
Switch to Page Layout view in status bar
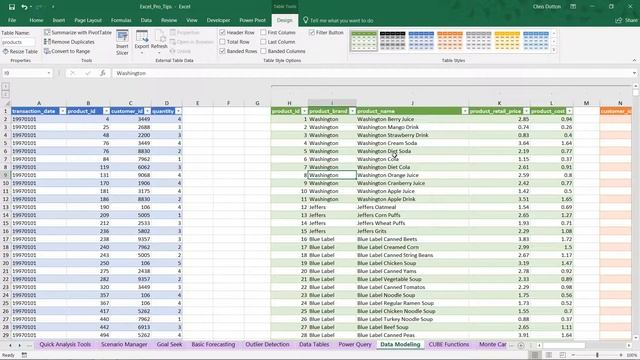click(x=549, y=355)
